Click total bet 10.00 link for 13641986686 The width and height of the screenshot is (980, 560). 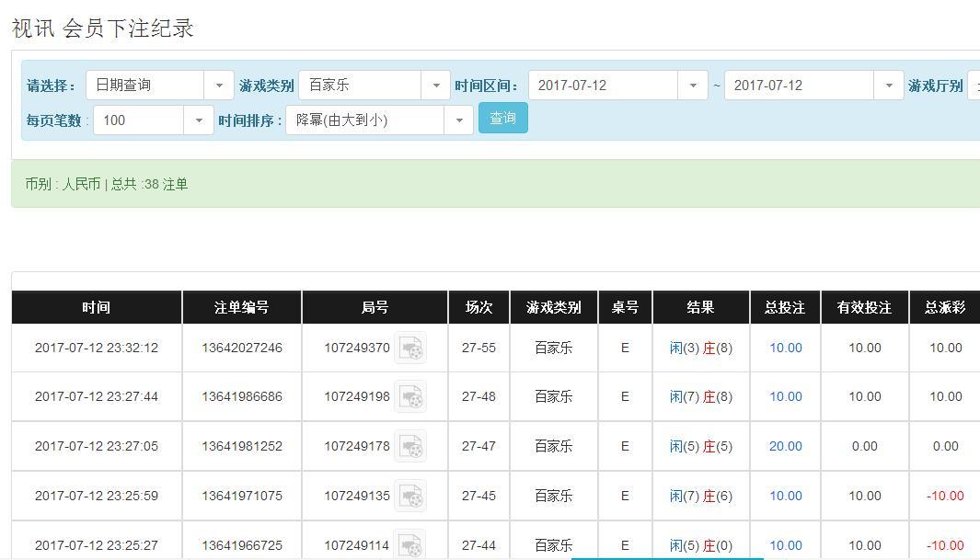[786, 396]
